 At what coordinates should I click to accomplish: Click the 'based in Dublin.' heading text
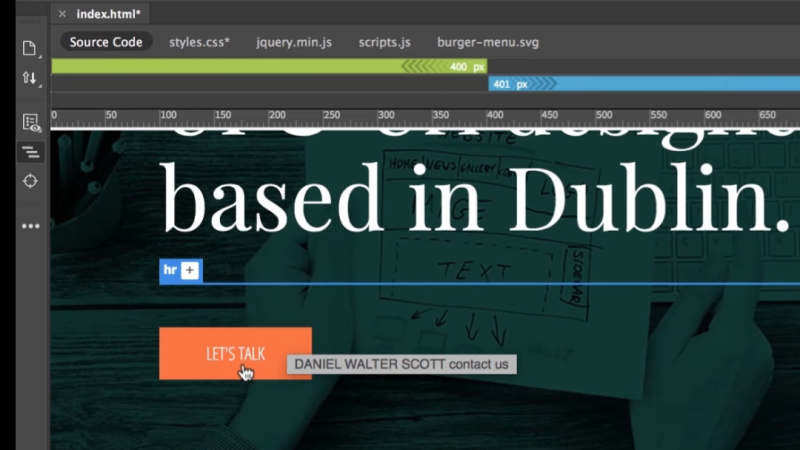tap(476, 198)
